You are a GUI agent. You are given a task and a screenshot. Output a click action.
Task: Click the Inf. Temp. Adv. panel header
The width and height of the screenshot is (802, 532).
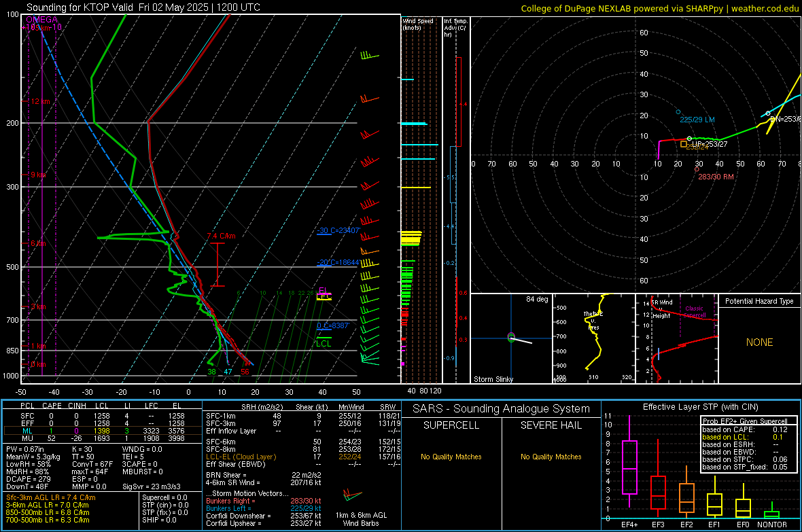click(x=455, y=28)
